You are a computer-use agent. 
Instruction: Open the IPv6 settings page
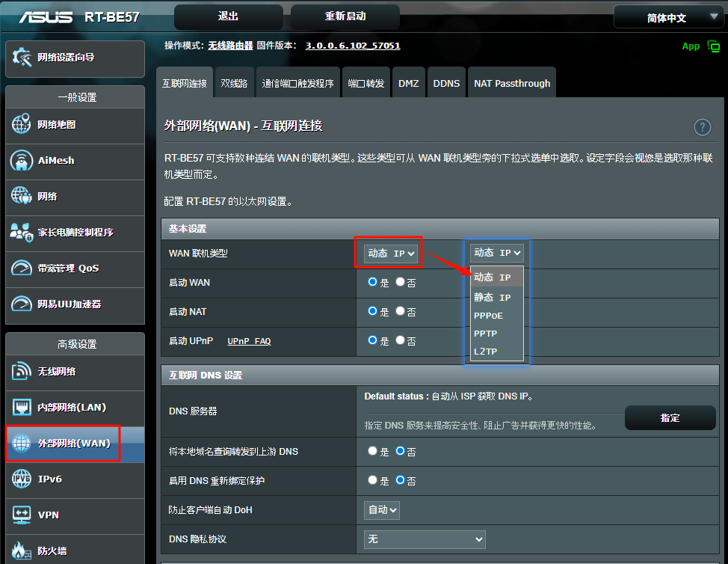[x=75, y=479]
